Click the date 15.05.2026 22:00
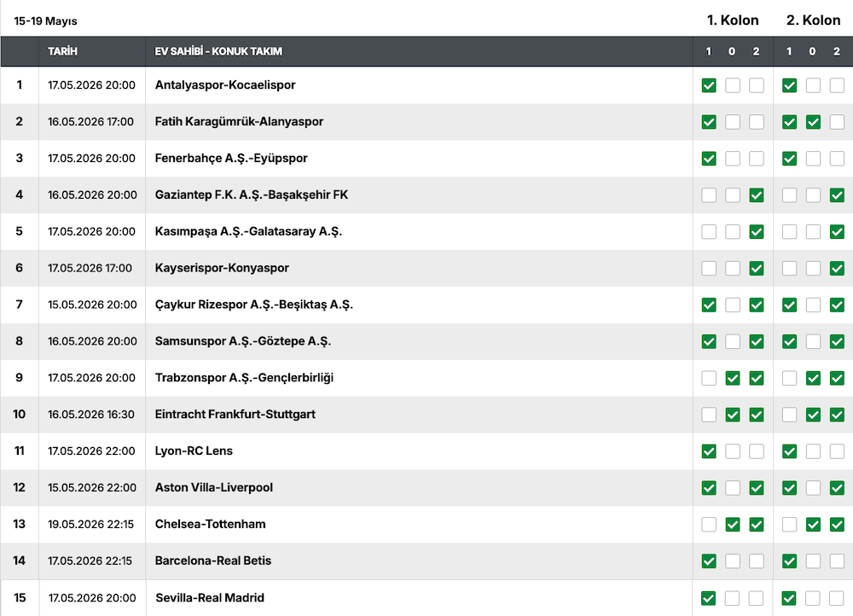 pyautogui.click(x=92, y=487)
